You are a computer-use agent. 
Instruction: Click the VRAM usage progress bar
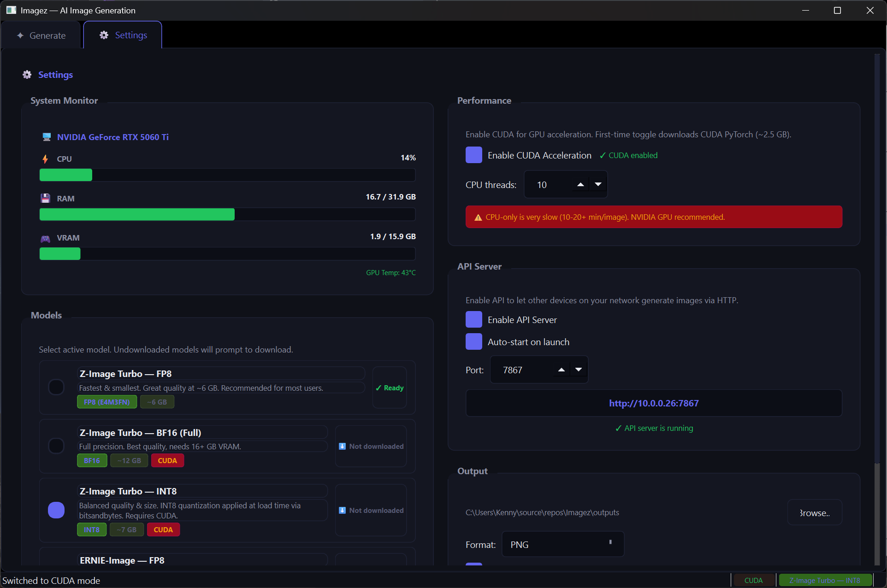click(x=227, y=254)
